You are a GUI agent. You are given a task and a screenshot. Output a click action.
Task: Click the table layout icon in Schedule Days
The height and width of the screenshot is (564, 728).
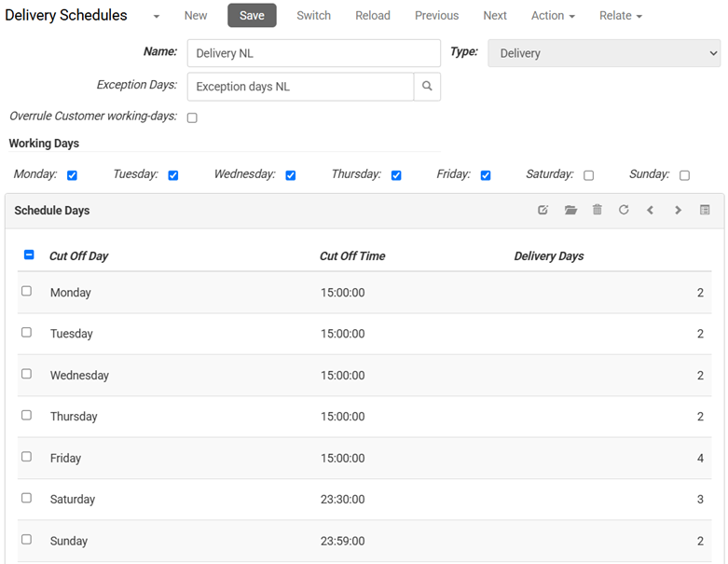click(705, 211)
